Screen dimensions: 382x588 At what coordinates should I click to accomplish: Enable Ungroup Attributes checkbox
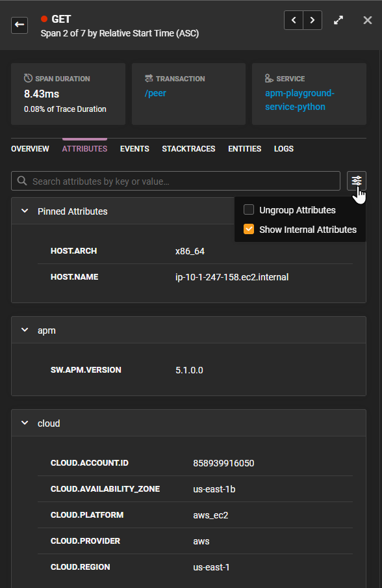249,209
